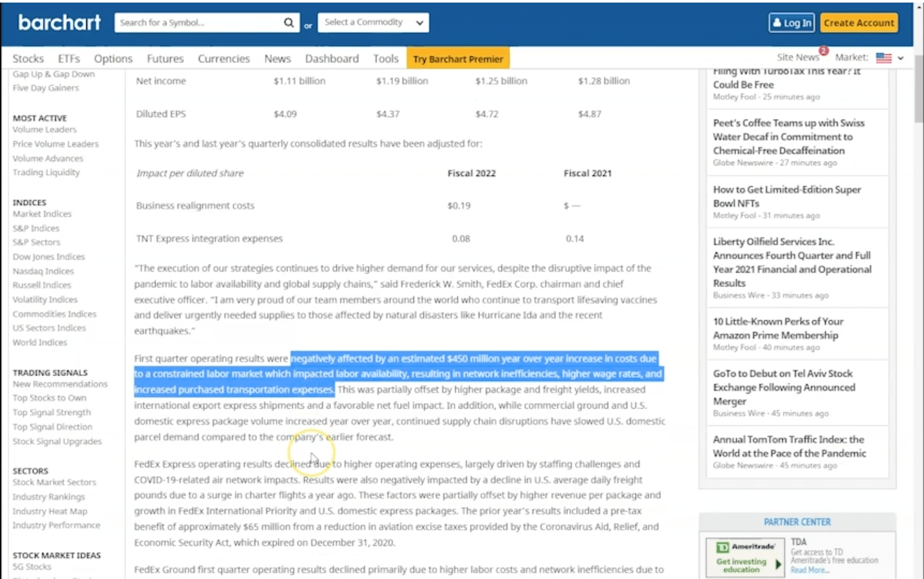
Task: Open the Top Stocks to Own link
Action: pyautogui.click(x=50, y=398)
